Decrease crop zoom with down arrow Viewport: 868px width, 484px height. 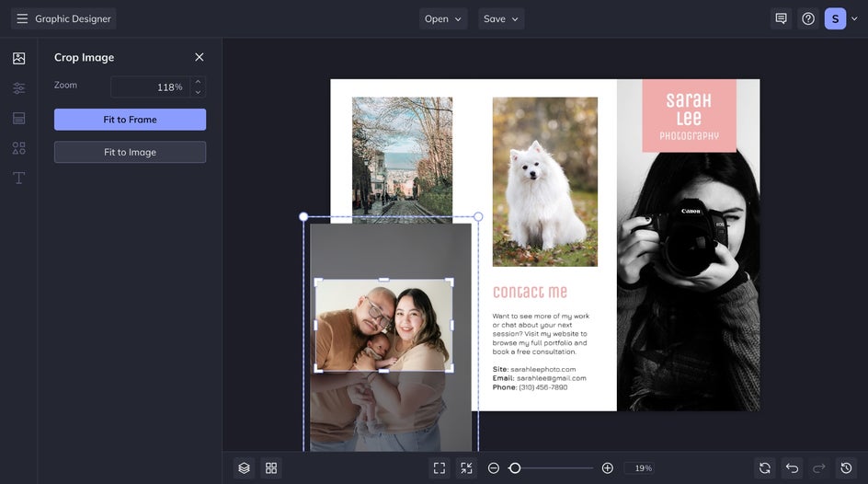(199, 93)
